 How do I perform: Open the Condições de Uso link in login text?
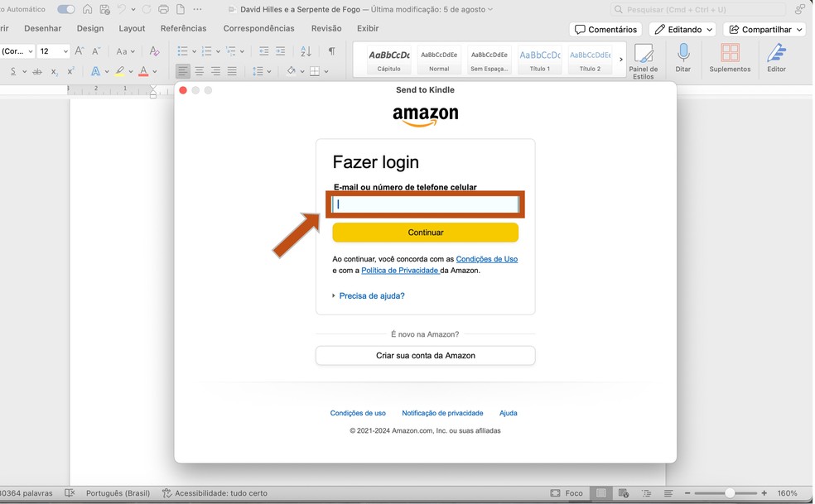(486, 259)
